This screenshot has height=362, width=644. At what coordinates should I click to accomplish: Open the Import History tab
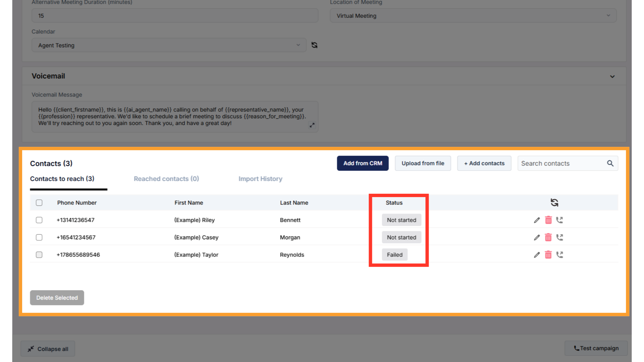(260, 179)
